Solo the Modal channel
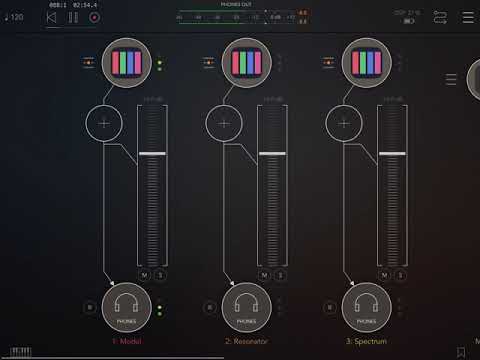 [160, 276]
